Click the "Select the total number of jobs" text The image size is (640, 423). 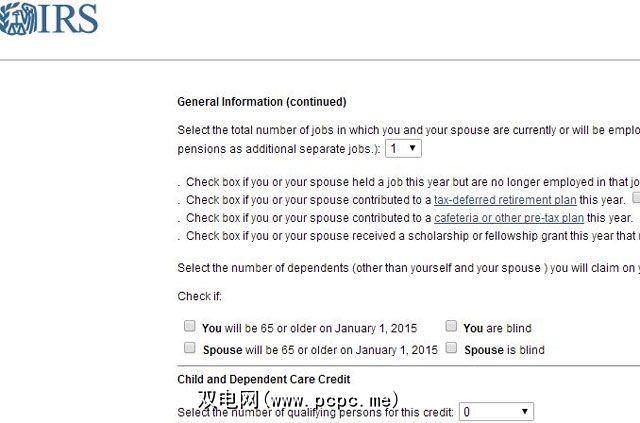tap(400, 130)
